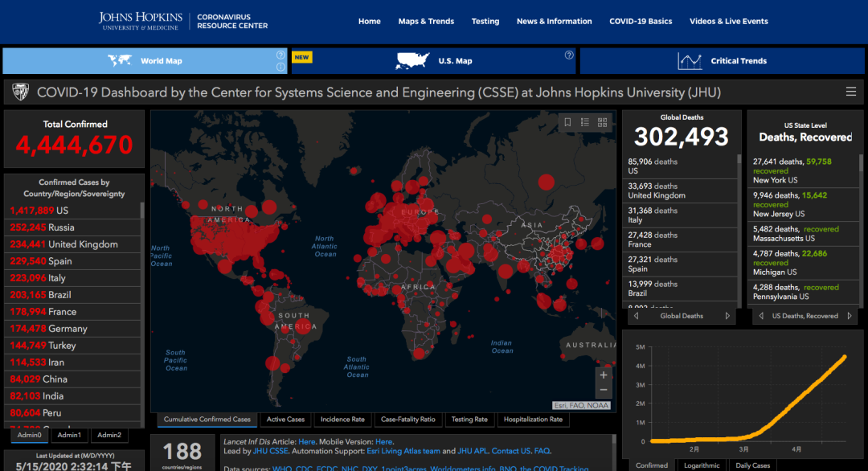This screenshot has height=471, width=868.
Task: Select Spain row with 229,540 cases
Action: click(x=72, y=261)
